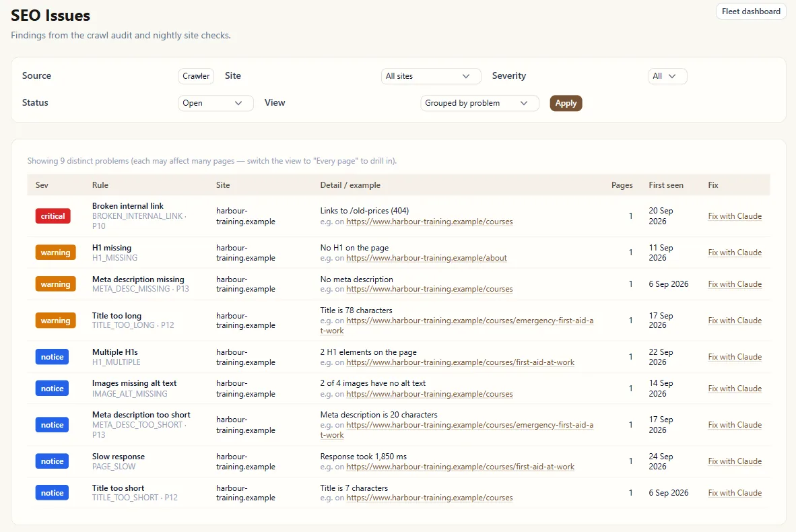Image resolution: width=796 pixels, height=532 pixels.
Task: Select the Slow response rule name
Action: [x=119, y=457]
